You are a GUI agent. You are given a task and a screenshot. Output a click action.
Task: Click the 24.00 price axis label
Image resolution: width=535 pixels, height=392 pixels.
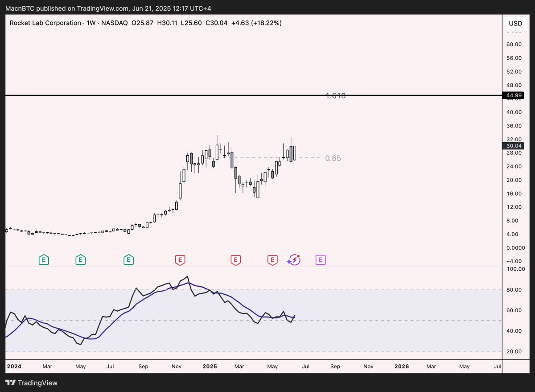514,166
